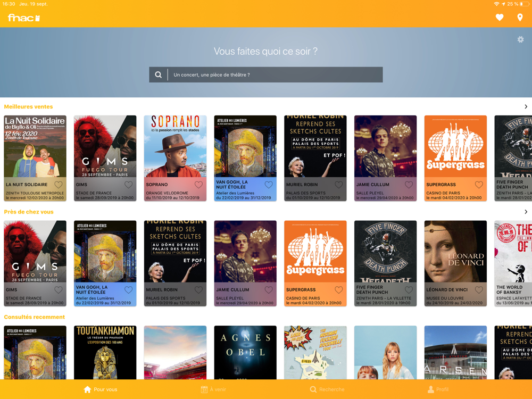This screenshot has width=532, height=399.
Task: Favorite Muriel Robin in Près de chez vous row
Action: [199, 290]
